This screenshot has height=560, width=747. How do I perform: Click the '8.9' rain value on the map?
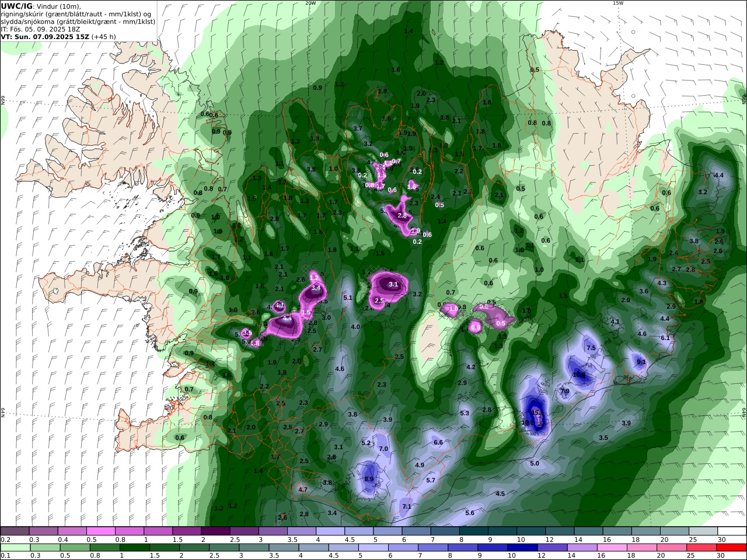click(369, 479)
